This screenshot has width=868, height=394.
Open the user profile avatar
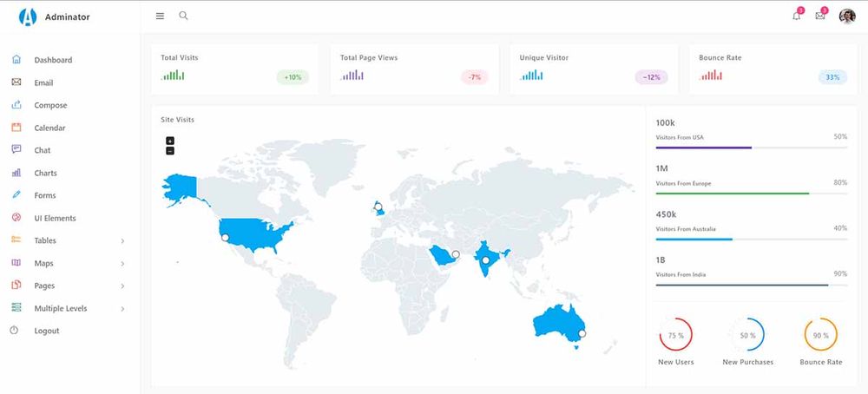(847, 16)
